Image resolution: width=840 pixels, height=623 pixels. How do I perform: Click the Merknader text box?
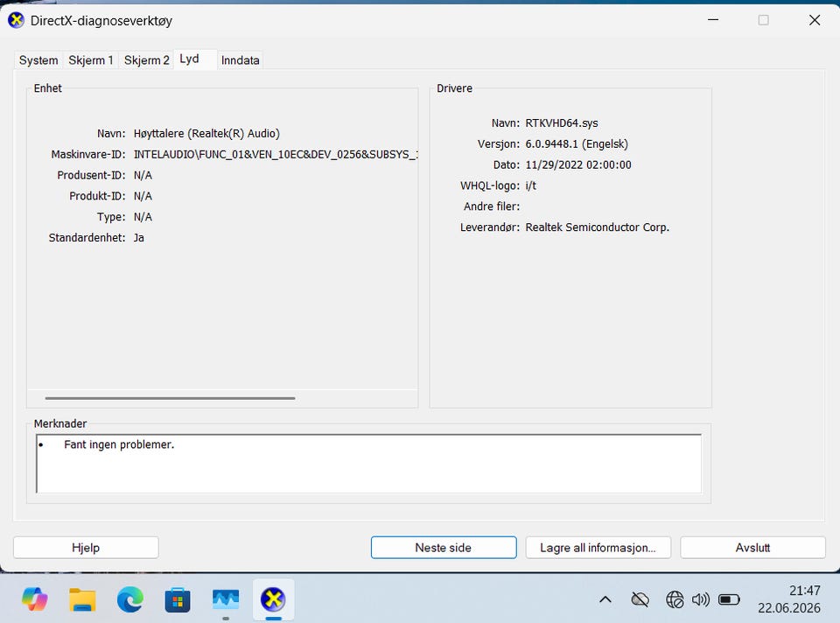point(368,464)
